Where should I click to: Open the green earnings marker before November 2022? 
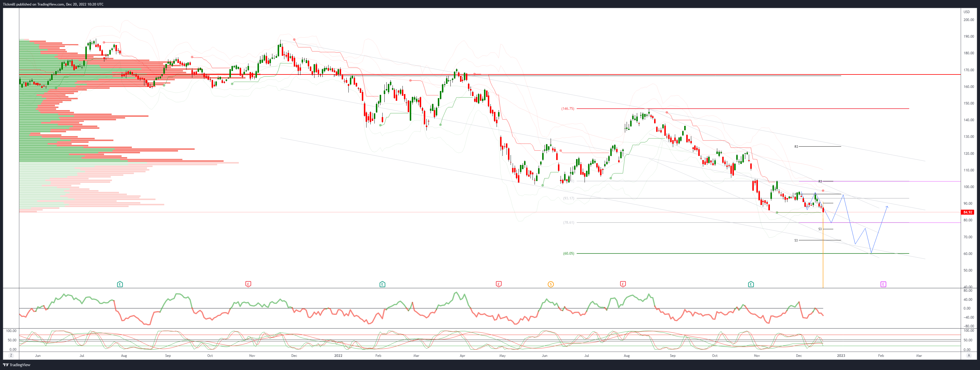[751, 284]
